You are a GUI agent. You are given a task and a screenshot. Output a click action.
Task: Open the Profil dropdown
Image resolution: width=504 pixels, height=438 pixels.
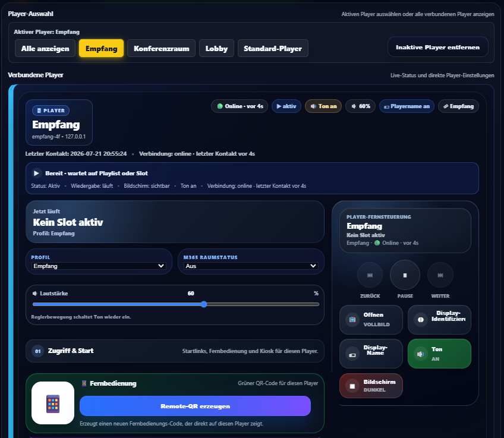(x=99, y=266)
